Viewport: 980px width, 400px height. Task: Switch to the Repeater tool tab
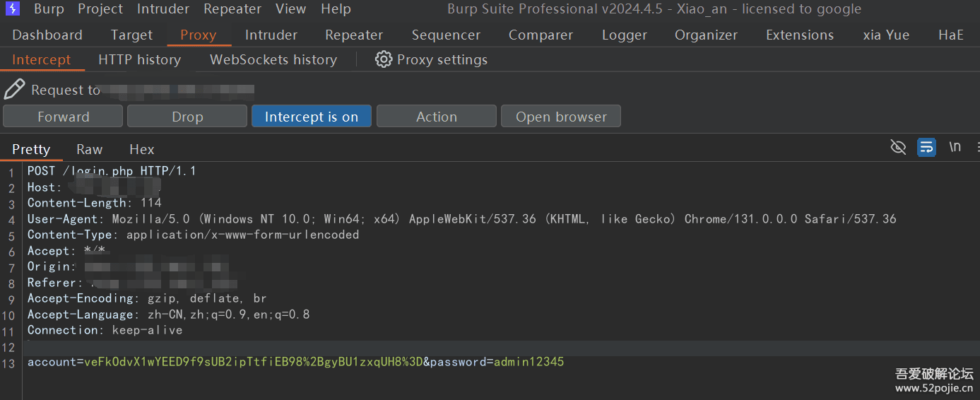pyautogui.click(x=354, y=35)
